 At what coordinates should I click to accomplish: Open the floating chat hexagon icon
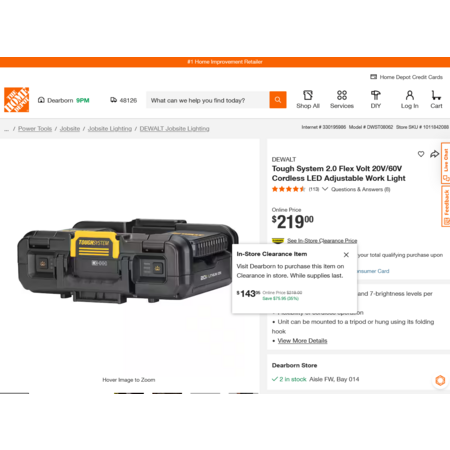[440, 380]
